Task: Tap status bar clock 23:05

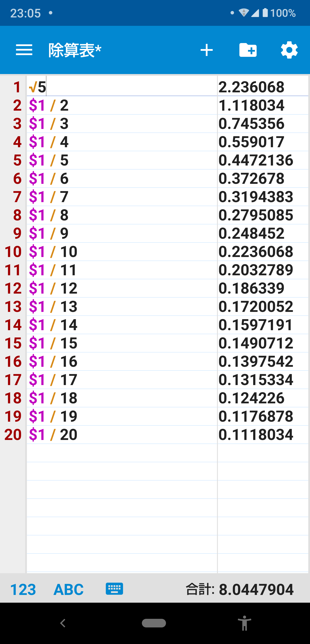Action: point(25,13)
